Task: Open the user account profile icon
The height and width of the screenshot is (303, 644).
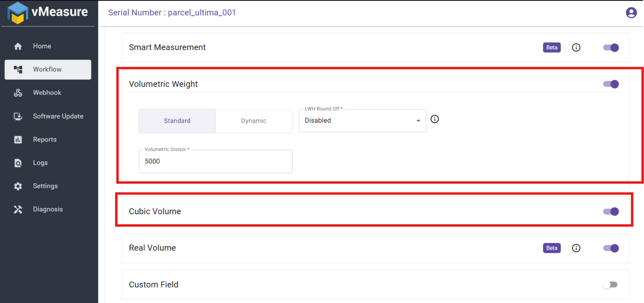Action: coord(631,13)
